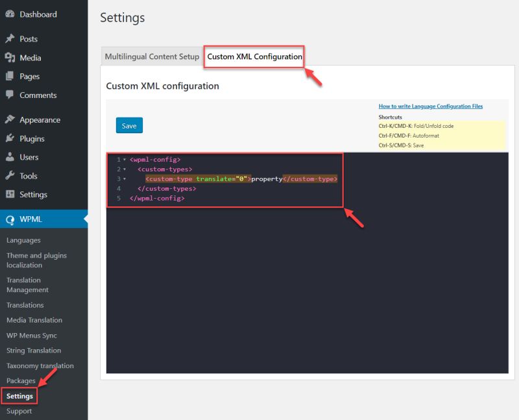Open Users via the person icon
This screenshot has width=519, height=420.
[12, 156]
